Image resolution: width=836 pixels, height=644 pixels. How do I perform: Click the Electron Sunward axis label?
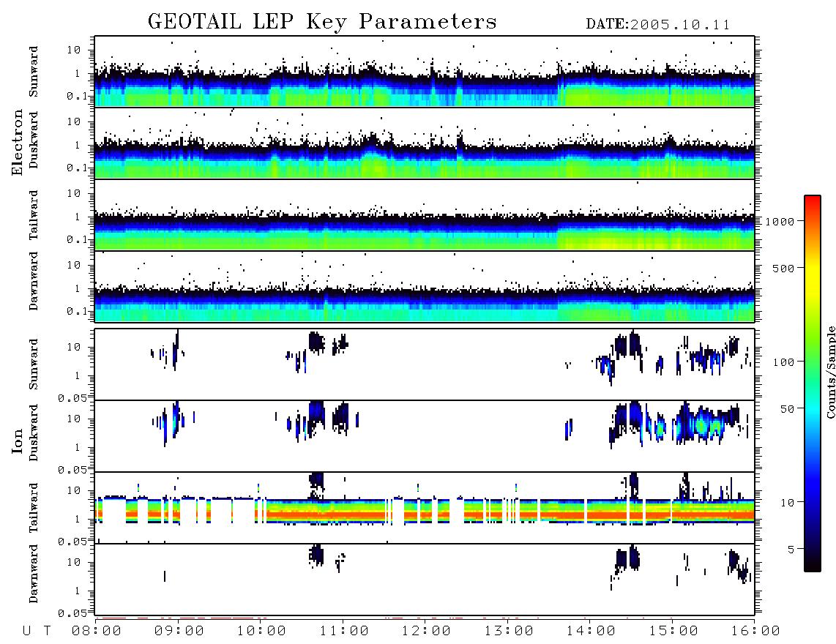34,72
